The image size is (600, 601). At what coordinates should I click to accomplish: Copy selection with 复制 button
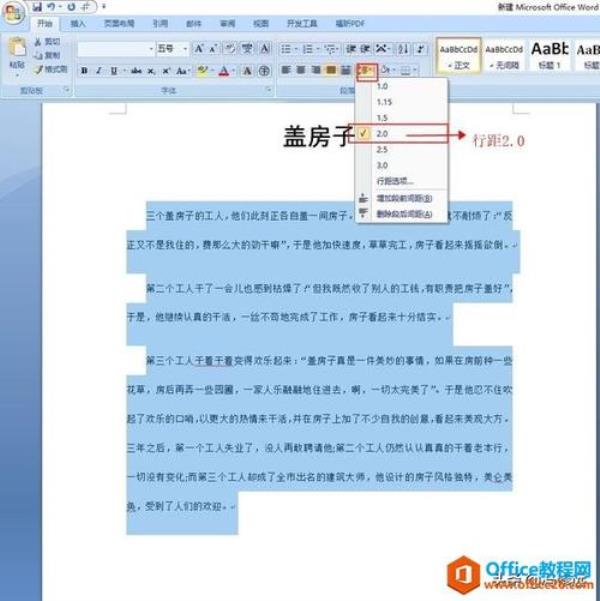pos(48,56)
